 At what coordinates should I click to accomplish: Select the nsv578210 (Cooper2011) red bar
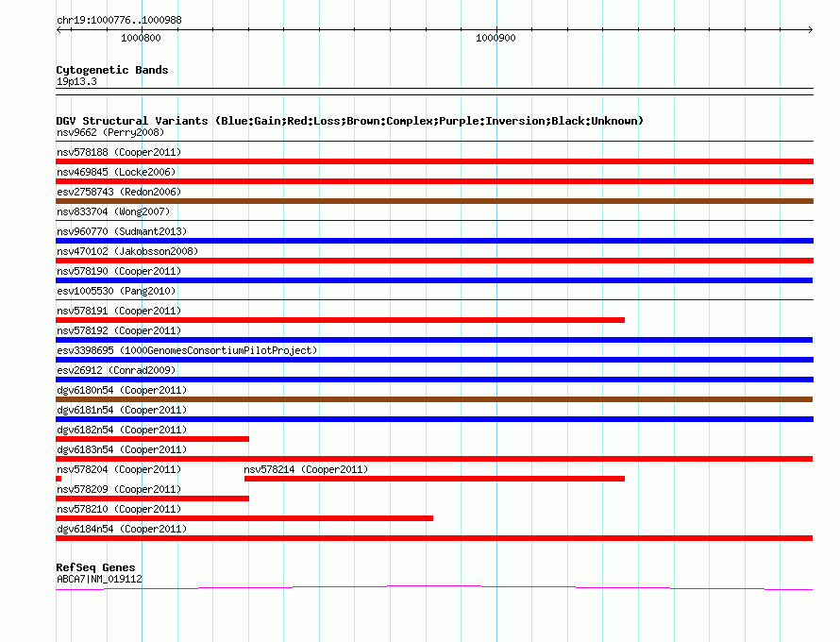[x=244, y=518]
